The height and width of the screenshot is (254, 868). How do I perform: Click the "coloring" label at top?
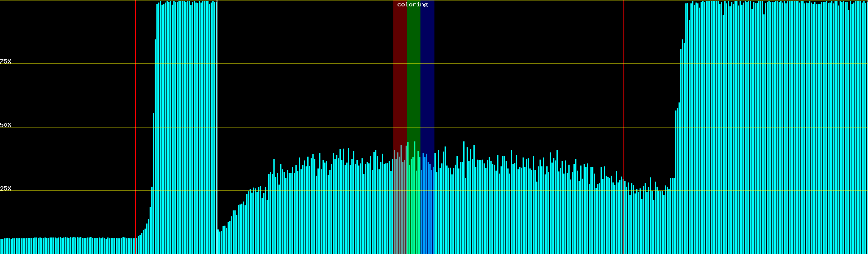coord(412,5)
